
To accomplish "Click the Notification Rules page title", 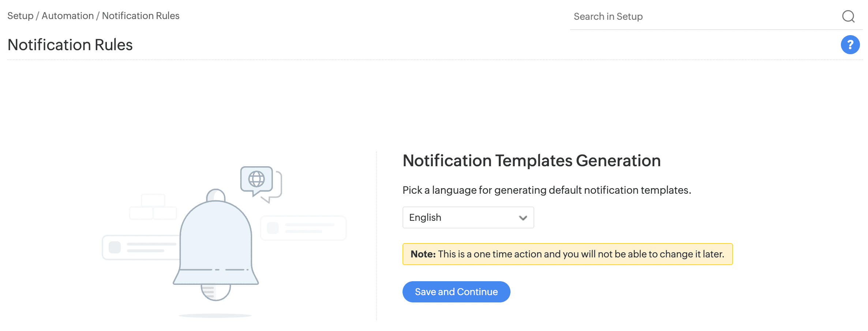I will tap(70, 45).
